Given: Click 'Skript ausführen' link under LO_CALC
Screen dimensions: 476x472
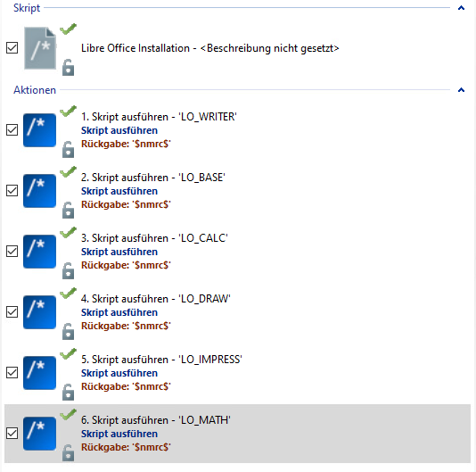Looking at the screenshot, I should (119, 252).
